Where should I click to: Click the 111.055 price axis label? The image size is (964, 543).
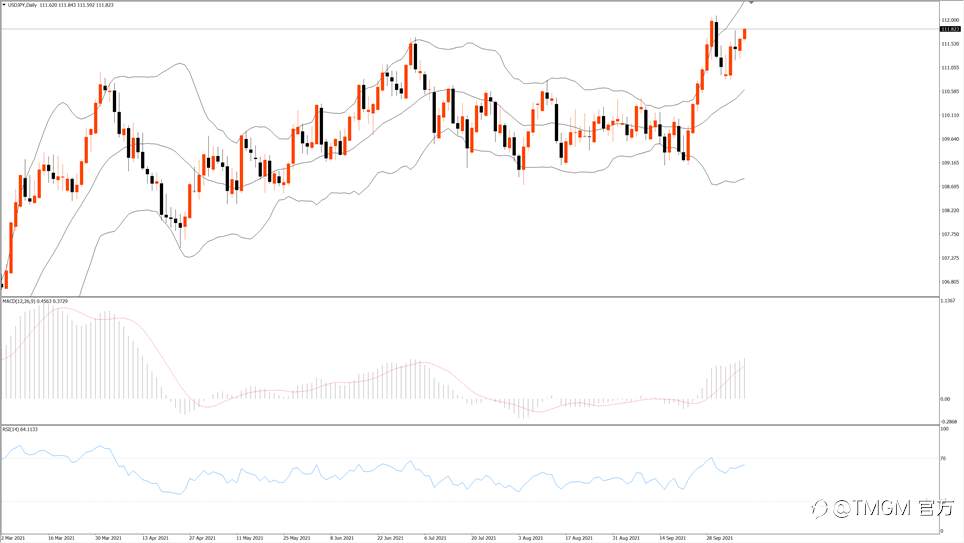[x=950, y=68]
